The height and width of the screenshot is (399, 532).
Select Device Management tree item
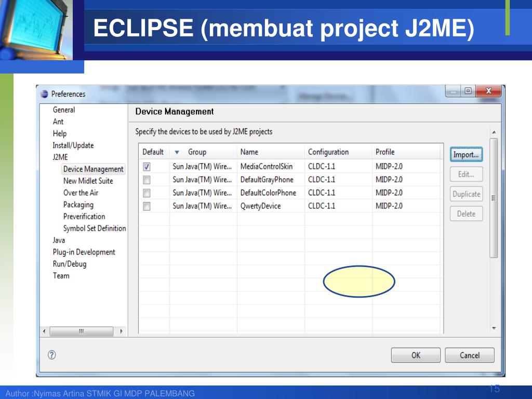[x=94, y=169]
